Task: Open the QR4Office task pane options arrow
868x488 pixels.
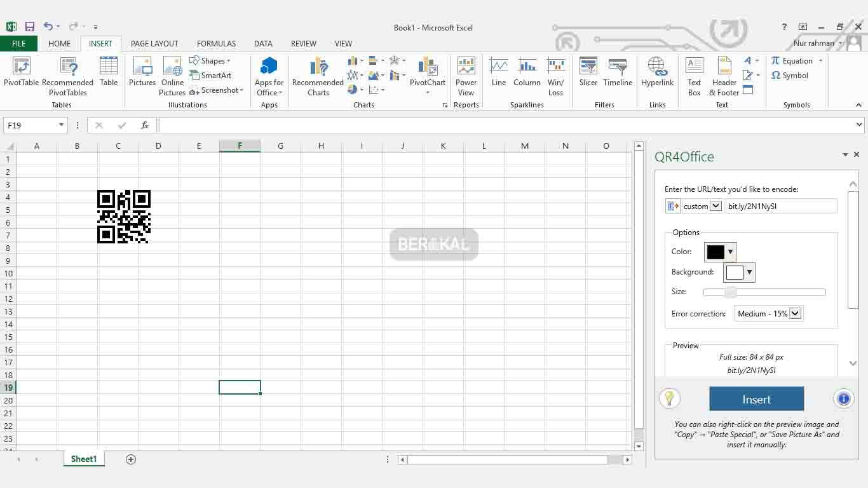Action: pyautogui.click(x=845, y=154)
